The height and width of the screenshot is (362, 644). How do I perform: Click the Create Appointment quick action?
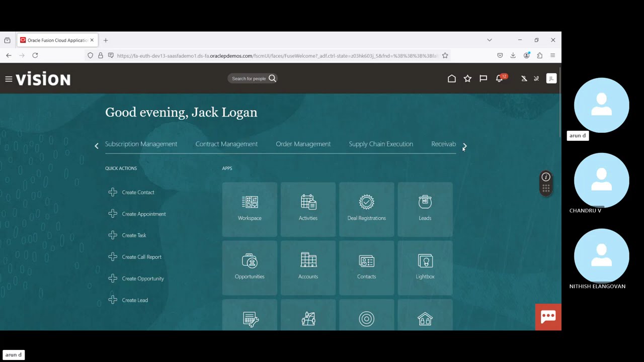tap(143, 214)
